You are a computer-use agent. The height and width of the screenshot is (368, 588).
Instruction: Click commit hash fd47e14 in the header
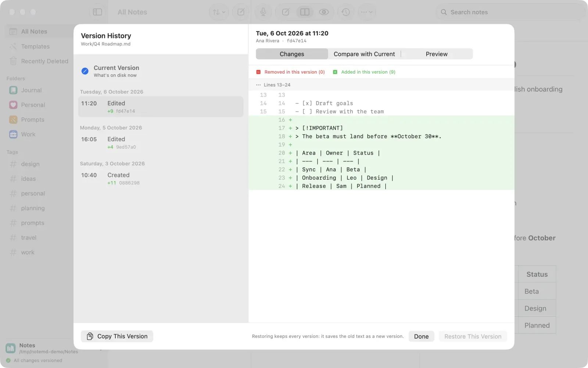[297, 41]
